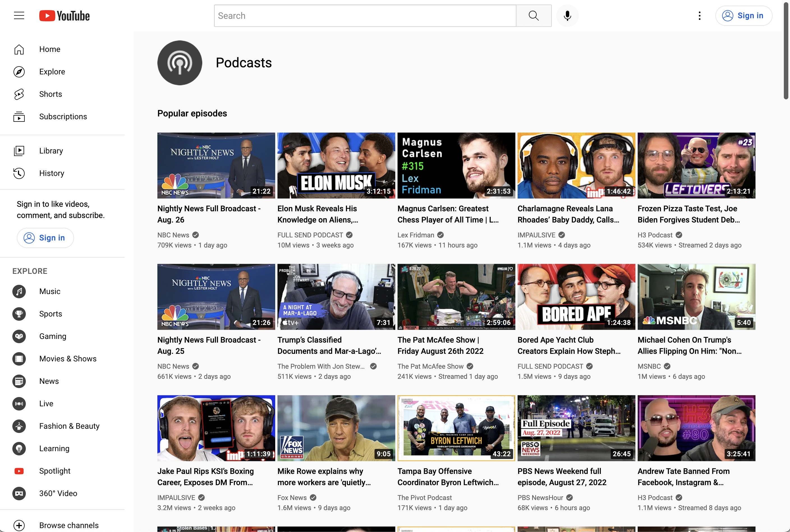This screenshot has width=790, height=532.
Task: Click the Learning lightbulb icon
Action: [19, 448]
